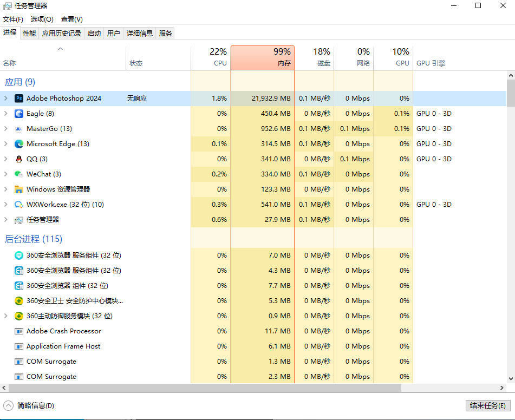The image size is (515, 420).
Task: Click the 360安全卫士 安全防护中心 icon
Action: pyautogui.click(x=19, y=301)
